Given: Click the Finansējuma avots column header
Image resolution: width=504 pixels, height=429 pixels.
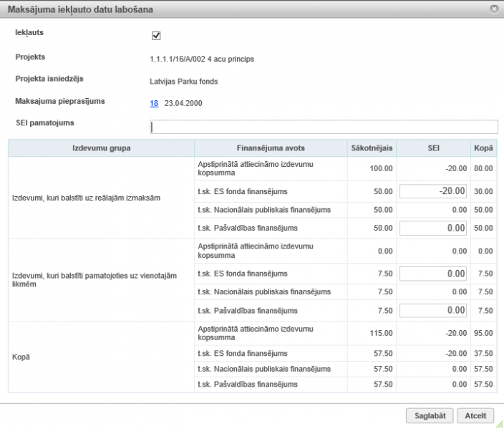Looking at the screenshot, I should click(271, 148).
